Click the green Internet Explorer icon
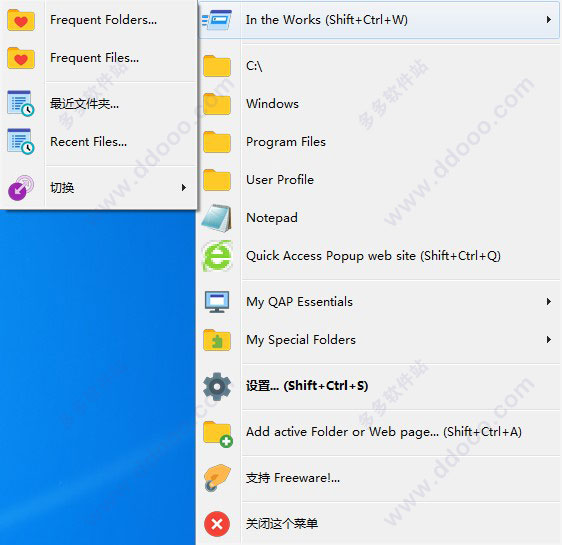 pos(217,256)
